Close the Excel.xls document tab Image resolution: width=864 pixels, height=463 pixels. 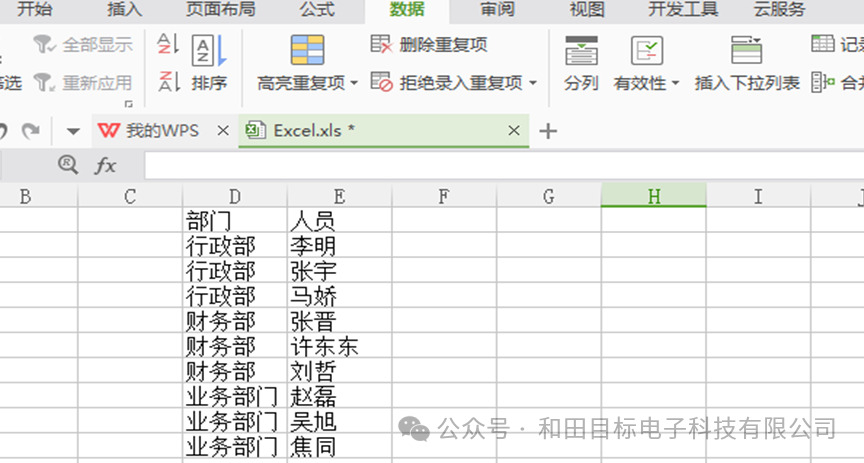(514, 131)
